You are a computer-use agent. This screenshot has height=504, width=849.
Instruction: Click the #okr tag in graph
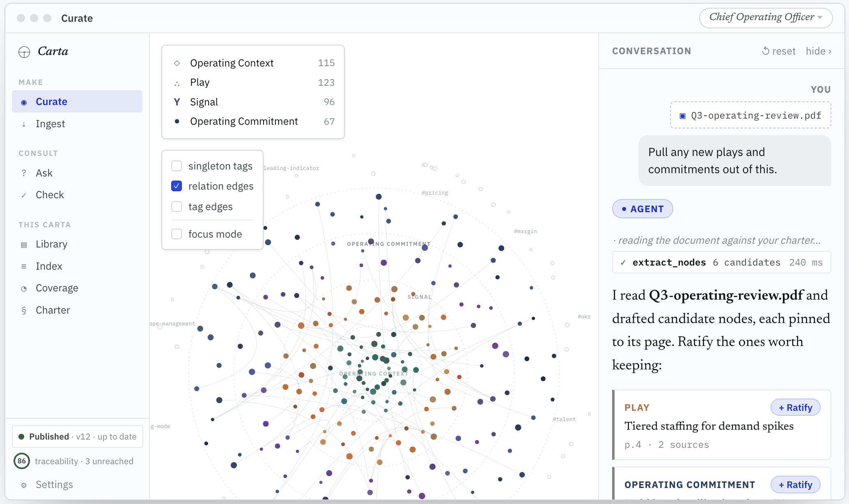584,316
